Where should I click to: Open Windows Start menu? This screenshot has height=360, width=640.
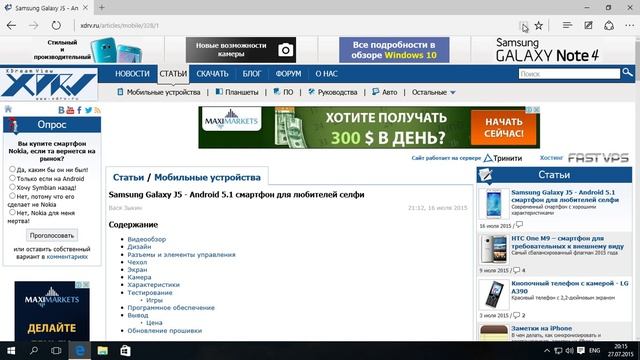pyautogui.click(x=11, y=351)
